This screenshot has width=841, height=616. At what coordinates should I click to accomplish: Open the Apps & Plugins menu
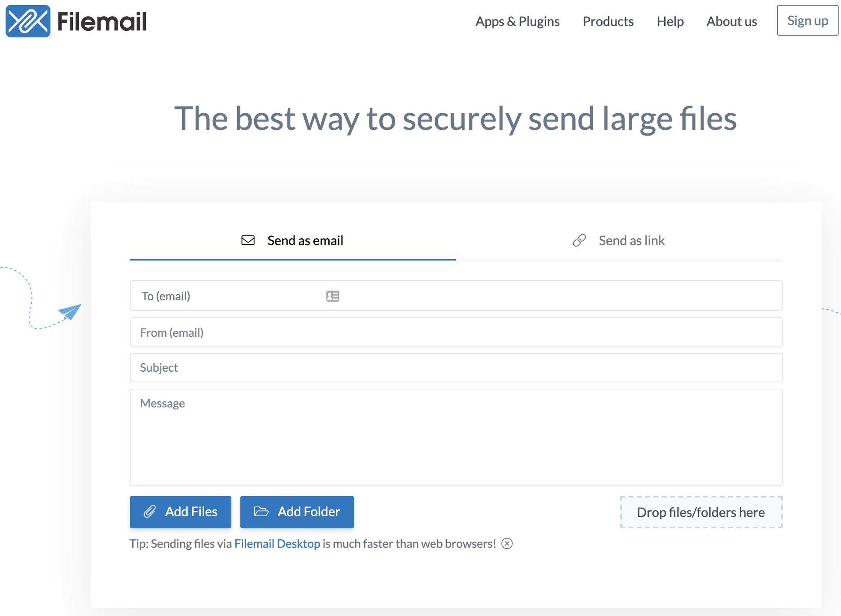[x=517, y=21]
